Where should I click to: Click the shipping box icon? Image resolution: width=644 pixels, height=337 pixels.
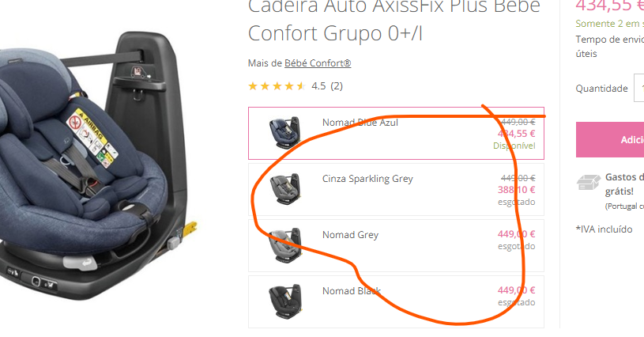point(588,183)
